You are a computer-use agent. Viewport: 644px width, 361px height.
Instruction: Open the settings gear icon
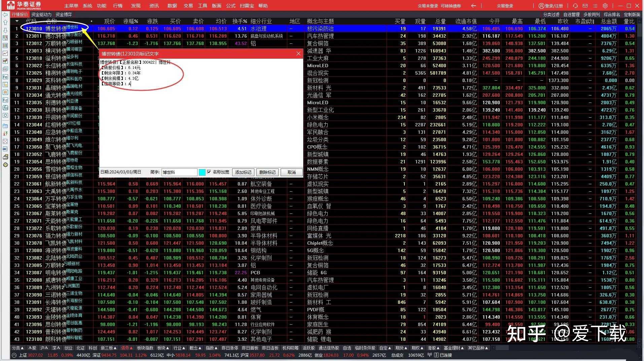pyautogui.click(x=605, y=6)
